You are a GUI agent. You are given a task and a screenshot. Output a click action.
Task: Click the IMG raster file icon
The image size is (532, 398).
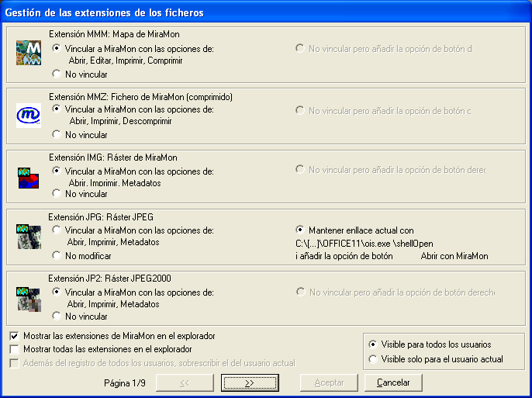click(29, 178)
